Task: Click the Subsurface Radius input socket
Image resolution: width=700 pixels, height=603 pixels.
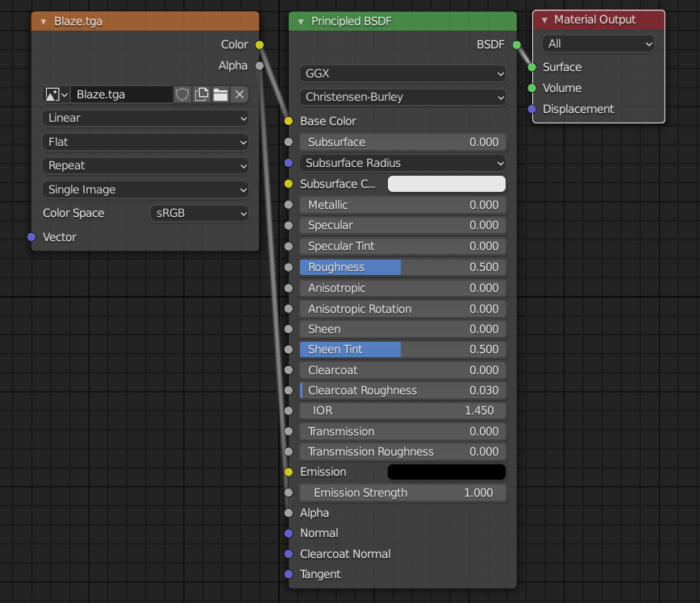Action: pyautogui.click(x=289, y=163)
